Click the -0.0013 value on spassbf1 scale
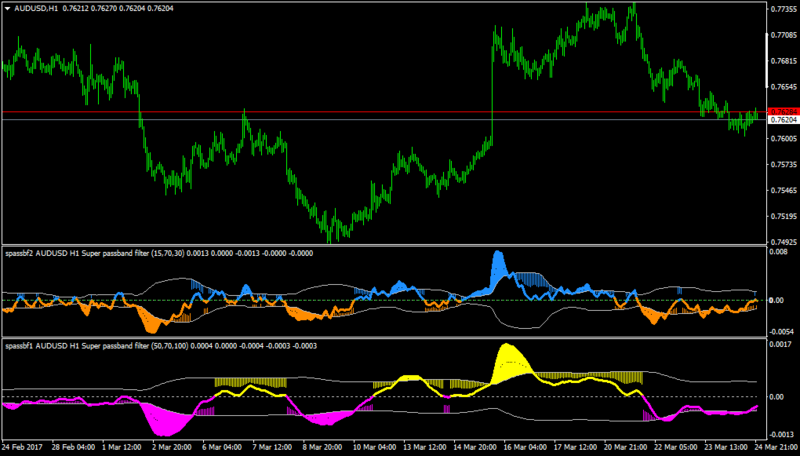This screenshot has height=456, width=800. point(781,435)
